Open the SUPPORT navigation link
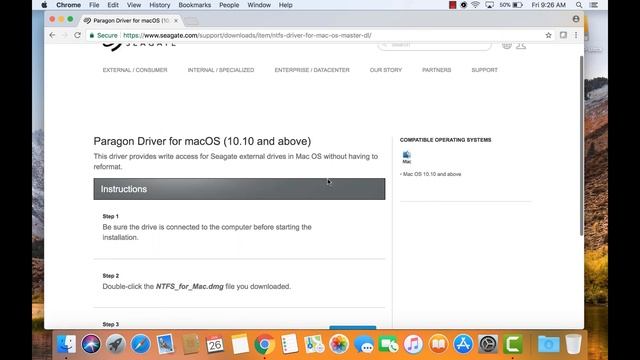640x360 pixels. [484, 70]
